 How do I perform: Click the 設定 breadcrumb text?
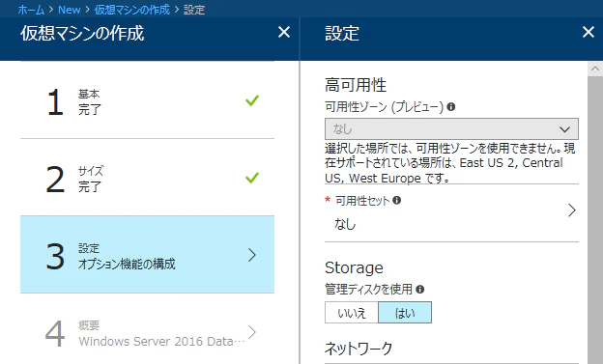(x=194, y=10)
